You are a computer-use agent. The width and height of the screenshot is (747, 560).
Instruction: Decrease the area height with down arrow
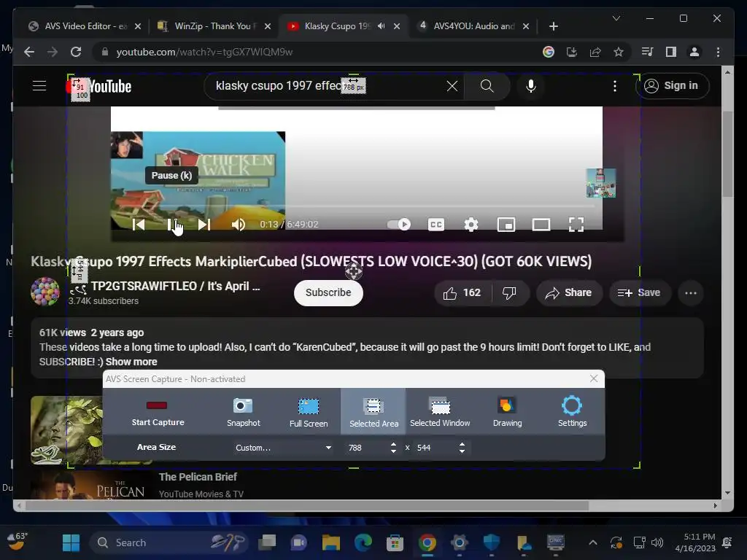point(462,451)
